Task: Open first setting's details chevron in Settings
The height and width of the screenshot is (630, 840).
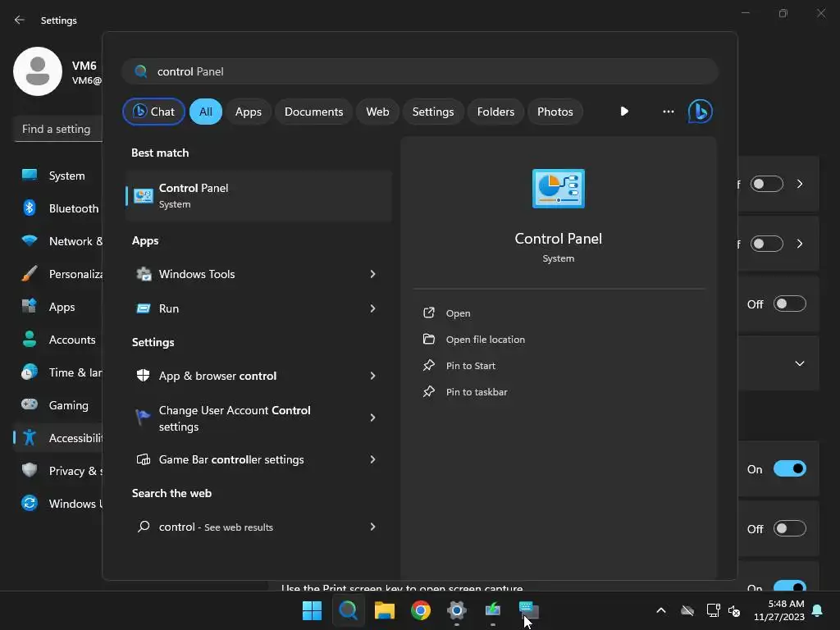Action: 800,185
